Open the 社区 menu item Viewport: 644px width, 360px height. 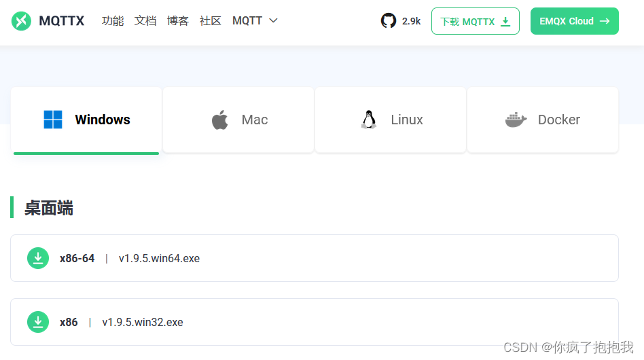click(x=211, y=20)
